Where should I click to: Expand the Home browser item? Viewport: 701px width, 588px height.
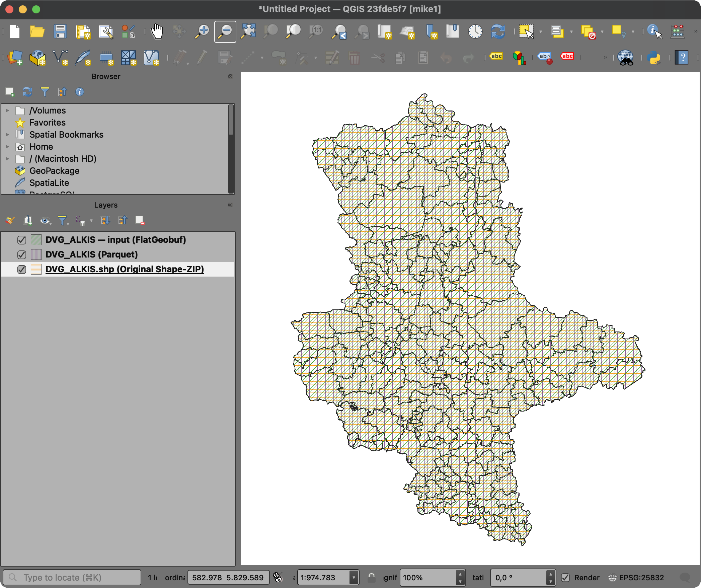pyautogui.click(x=7, y=147)
